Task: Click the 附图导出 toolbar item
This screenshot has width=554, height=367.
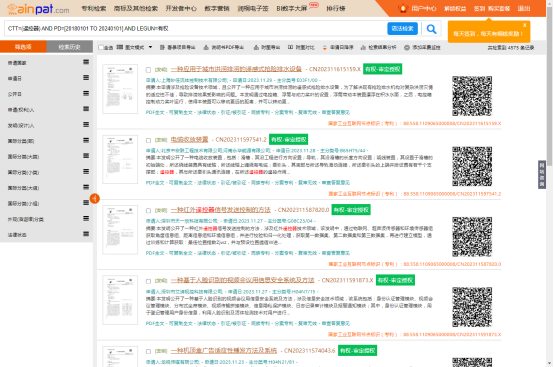Action: (267, 47)
